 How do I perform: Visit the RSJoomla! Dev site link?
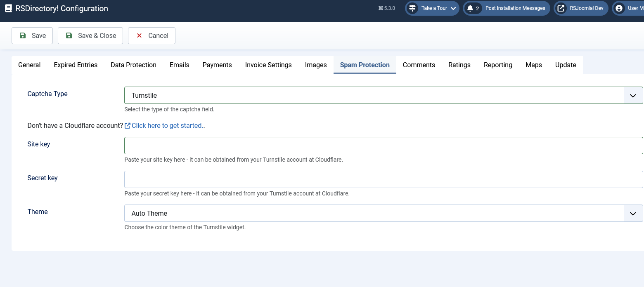581,8
